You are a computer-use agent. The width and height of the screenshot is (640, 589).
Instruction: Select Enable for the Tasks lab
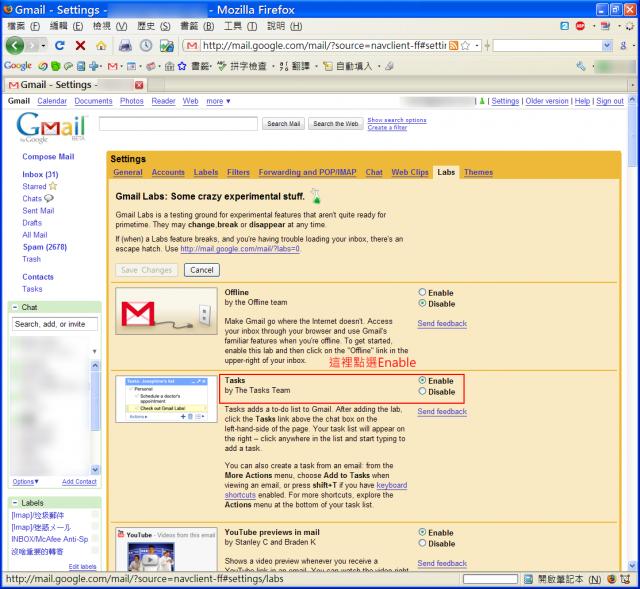click(422, 380)
